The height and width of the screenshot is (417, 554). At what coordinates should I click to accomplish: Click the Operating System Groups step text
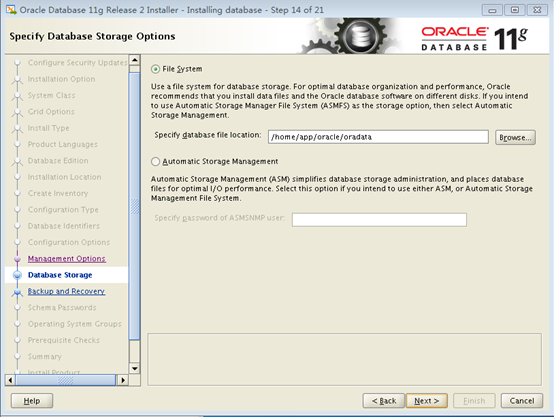pos(75,324)
